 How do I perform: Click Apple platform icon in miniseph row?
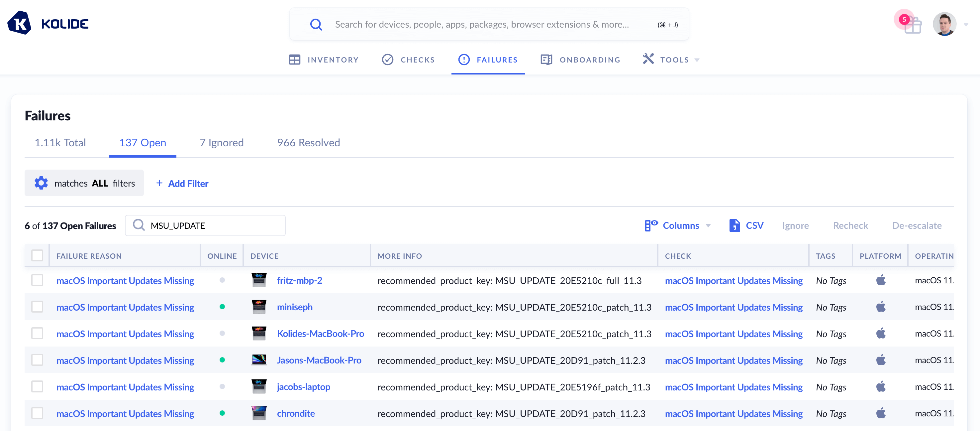click(x=881, y=307)
